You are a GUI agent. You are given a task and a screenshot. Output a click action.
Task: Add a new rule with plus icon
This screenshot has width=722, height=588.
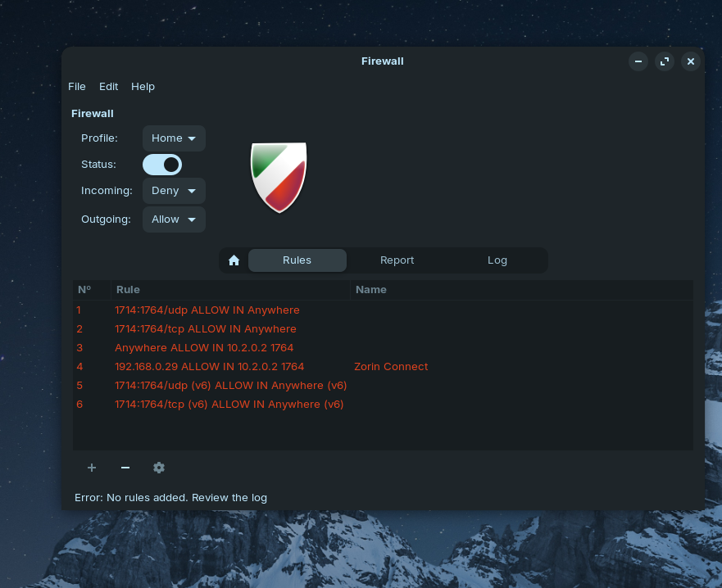click(x=92, y=468)
